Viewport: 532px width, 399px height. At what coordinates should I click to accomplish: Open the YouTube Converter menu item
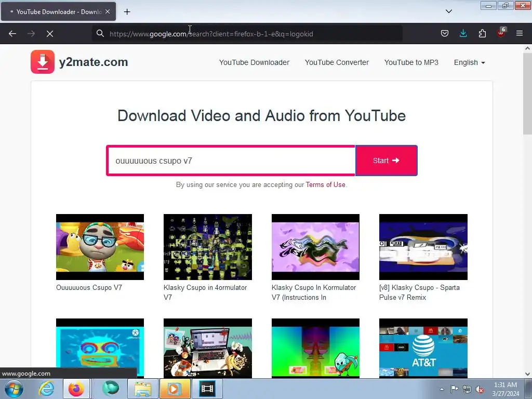[x=337, y=62]
